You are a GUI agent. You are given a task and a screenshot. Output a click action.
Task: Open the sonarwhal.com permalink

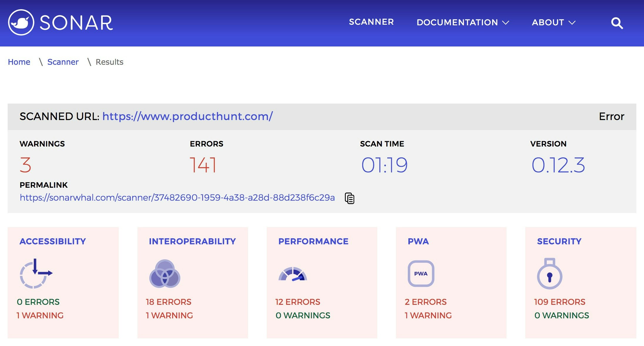pyautogui.click(x=177, y=197)
